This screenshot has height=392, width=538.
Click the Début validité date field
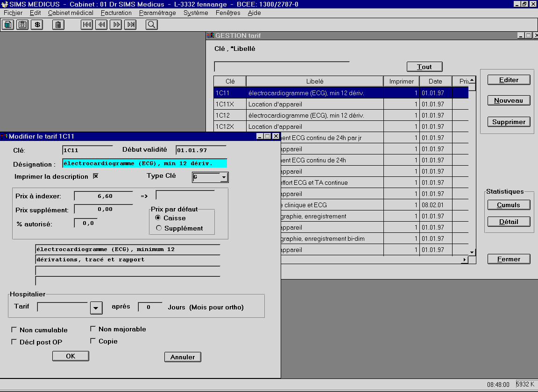click(201, 150)
